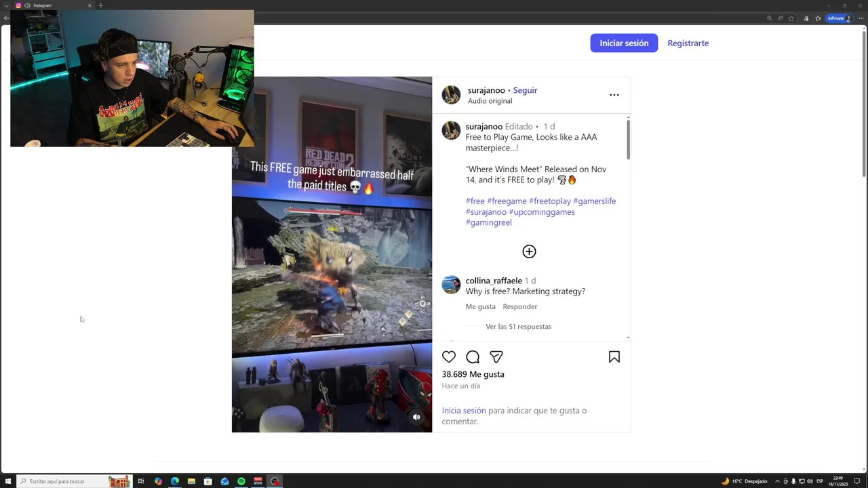Open Audio original link
868x488 pixels.
(490, 101)
